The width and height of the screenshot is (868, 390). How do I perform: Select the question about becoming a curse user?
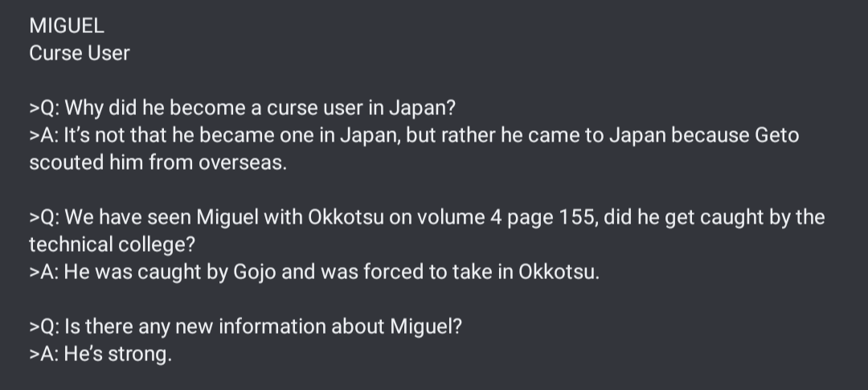point(242,108)
